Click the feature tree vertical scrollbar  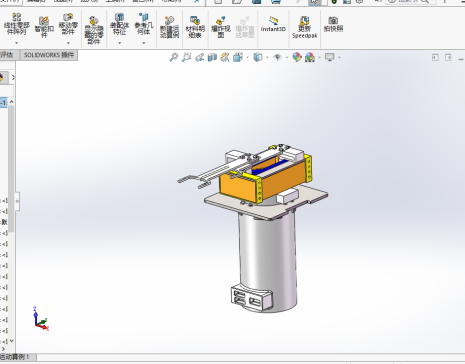click(x=11, y=168)
